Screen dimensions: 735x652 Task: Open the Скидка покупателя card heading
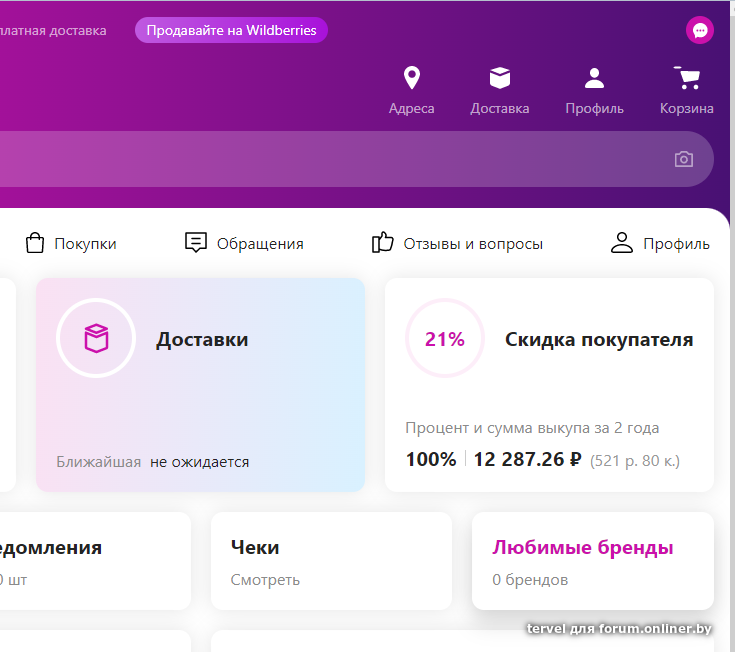click(599, 339)
